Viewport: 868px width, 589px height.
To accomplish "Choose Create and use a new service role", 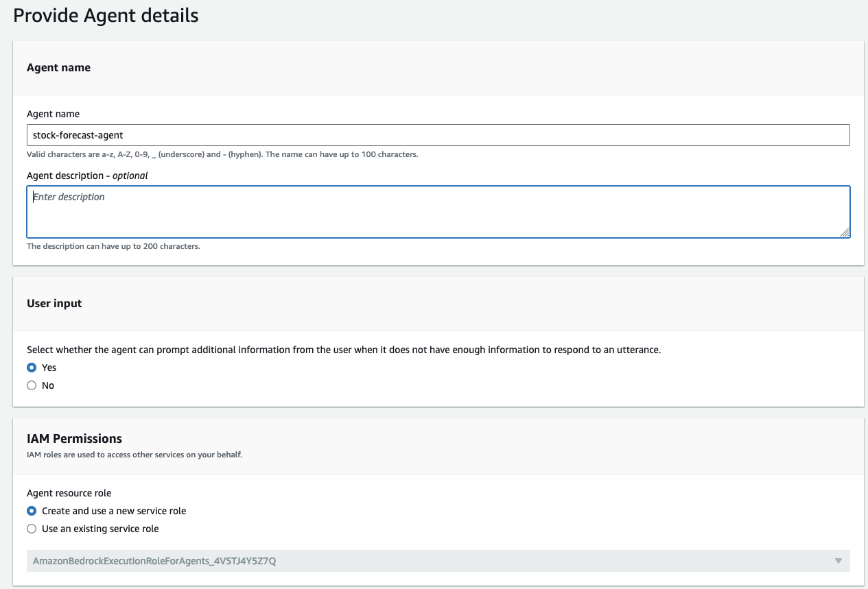I will [x=31, y=510].
